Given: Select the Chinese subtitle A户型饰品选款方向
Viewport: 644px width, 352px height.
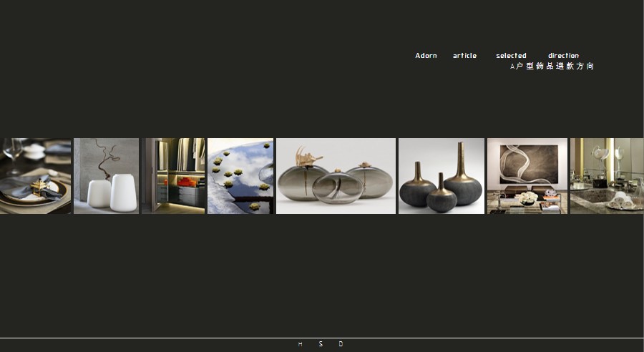Looking at the screenshot, I should point(552,67).
